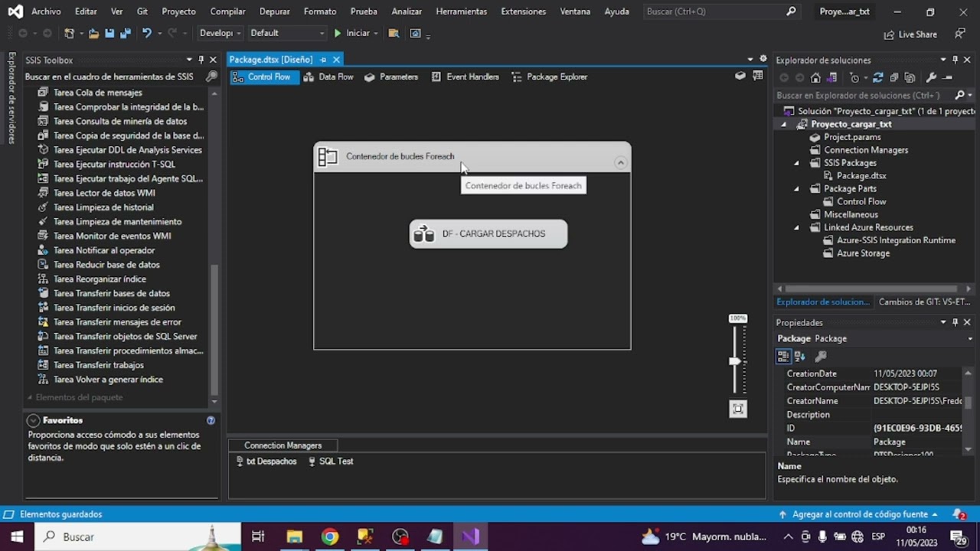Switch to the Parameters tab
This screenshot has width=980, height=551.
[x=390, y=77]
